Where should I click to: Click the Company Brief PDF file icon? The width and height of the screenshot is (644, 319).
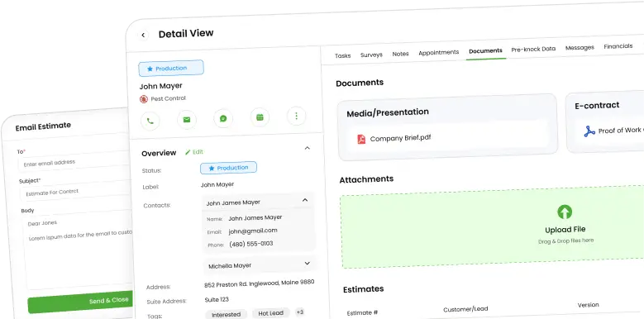(x=361, y=139)
